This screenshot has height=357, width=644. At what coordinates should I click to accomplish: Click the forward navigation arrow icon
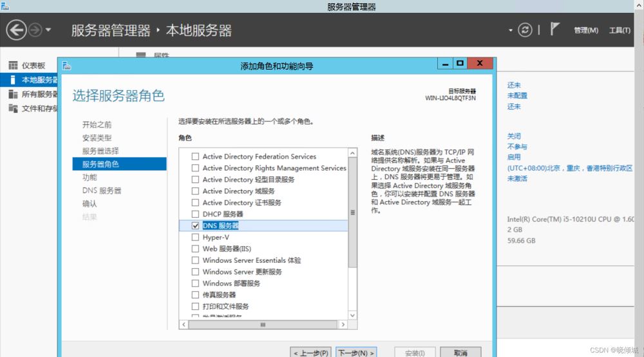click(35, 30)
